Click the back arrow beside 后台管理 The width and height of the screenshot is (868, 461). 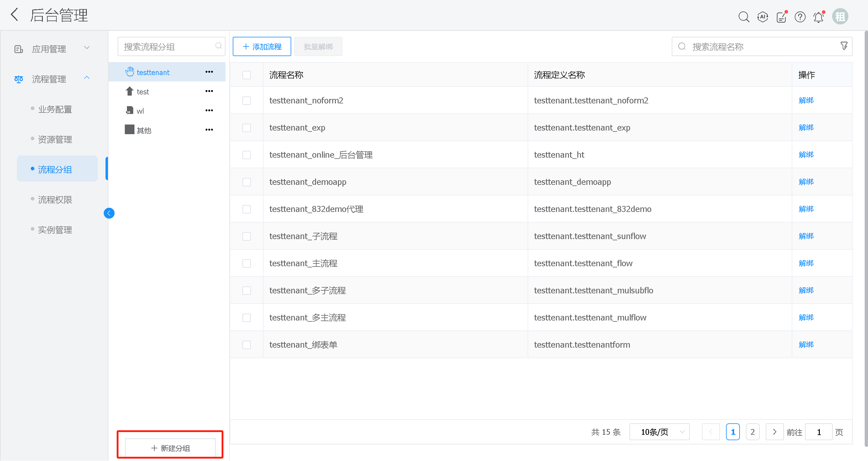(14, 15)
